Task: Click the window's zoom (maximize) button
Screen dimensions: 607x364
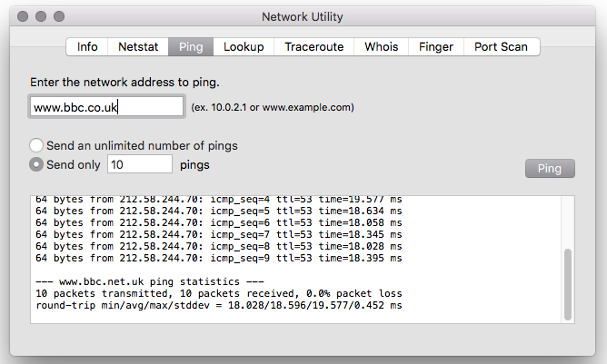Action: click(x=59, y=16)
